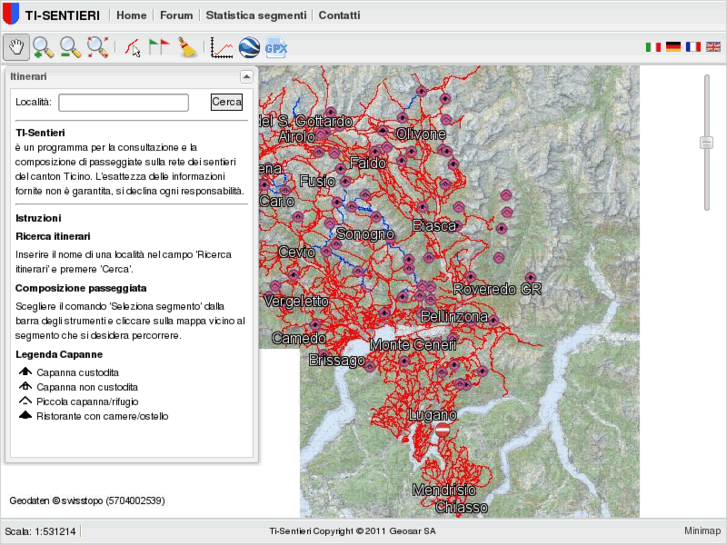Select the pan hand tool

[17, 47]
